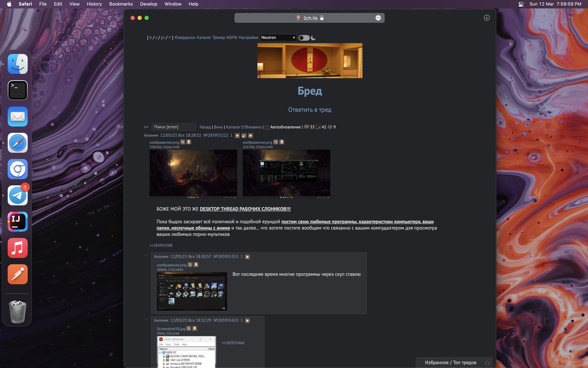The width and height of the screenshot is (588, 368).
Task: Click refresh spinner in Избранное panel
Action: (487, 363)
